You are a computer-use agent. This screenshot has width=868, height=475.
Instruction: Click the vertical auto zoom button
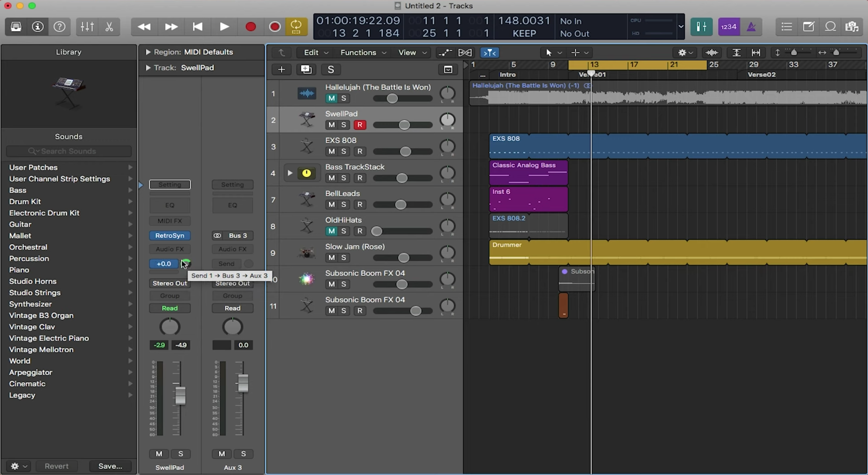(x=736, y=53)
